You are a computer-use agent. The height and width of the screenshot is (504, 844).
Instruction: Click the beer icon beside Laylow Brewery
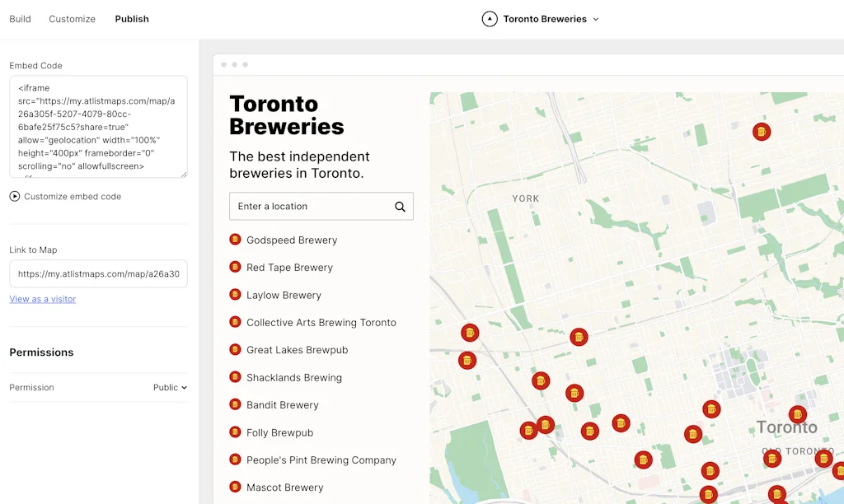coord(235,294)
